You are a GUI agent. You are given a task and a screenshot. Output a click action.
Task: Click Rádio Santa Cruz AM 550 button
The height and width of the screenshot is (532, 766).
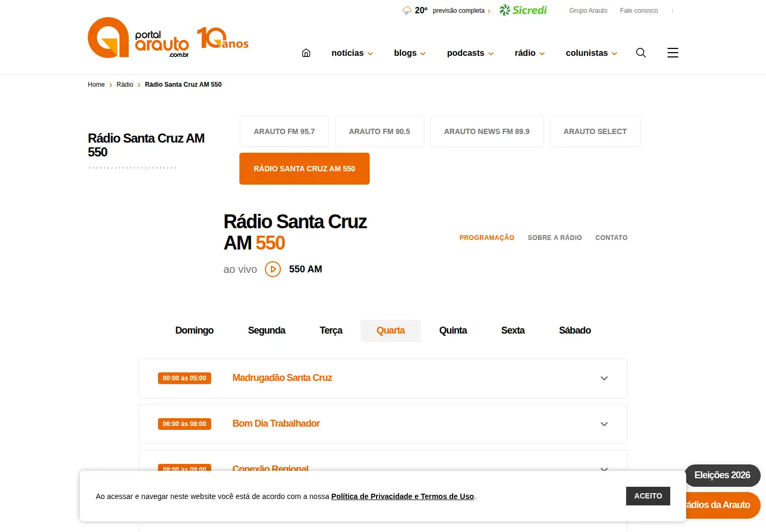point(304,169)
